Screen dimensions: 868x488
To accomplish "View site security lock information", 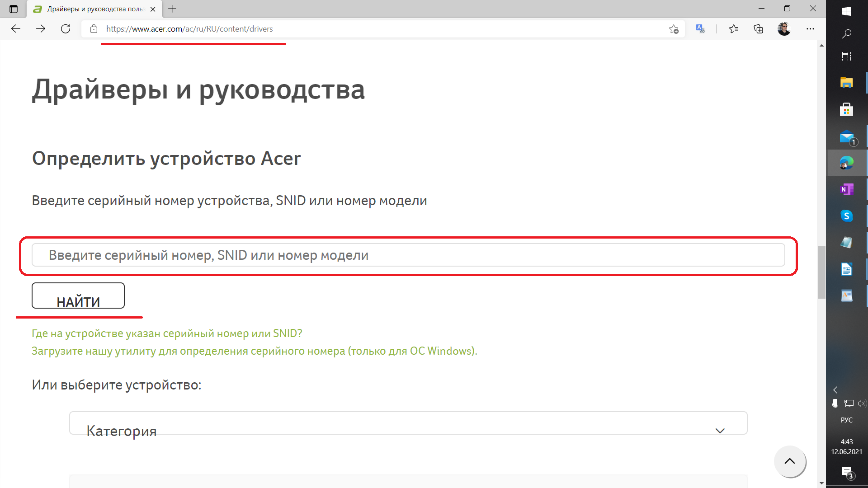I will coord(94,29).
